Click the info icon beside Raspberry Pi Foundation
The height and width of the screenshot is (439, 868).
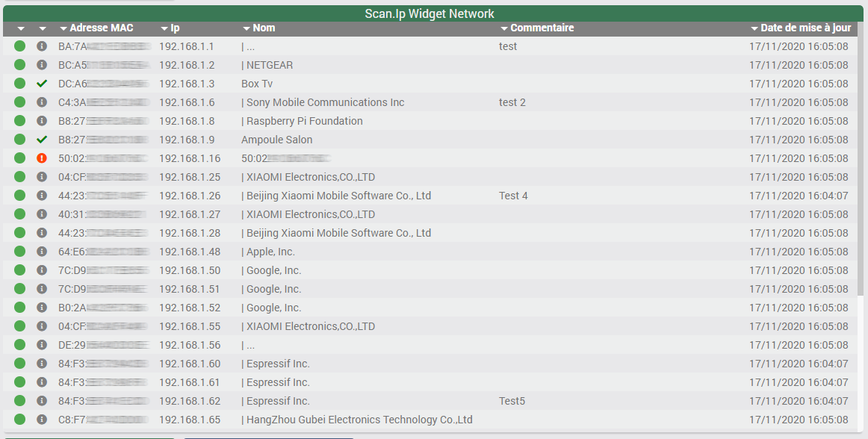(42, 121)
